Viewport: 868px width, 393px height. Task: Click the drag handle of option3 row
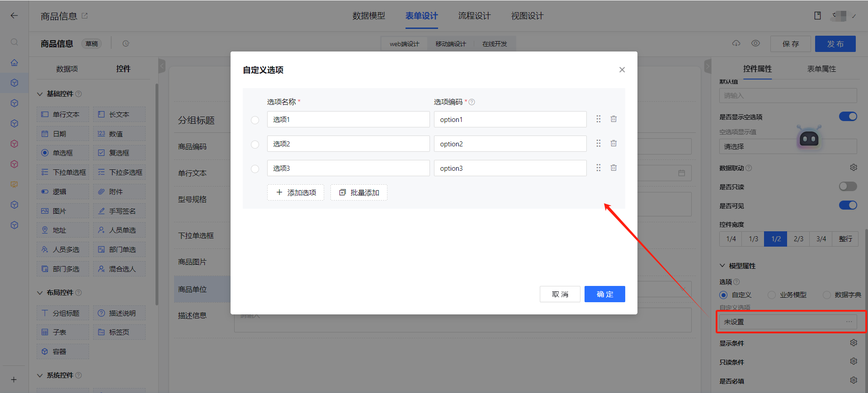[x=598, y=168]
